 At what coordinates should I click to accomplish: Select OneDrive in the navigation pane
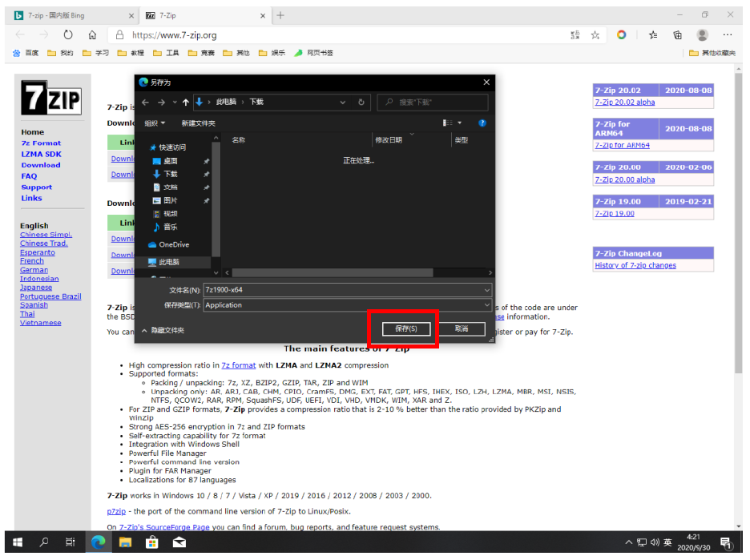[x=173, y=244]
